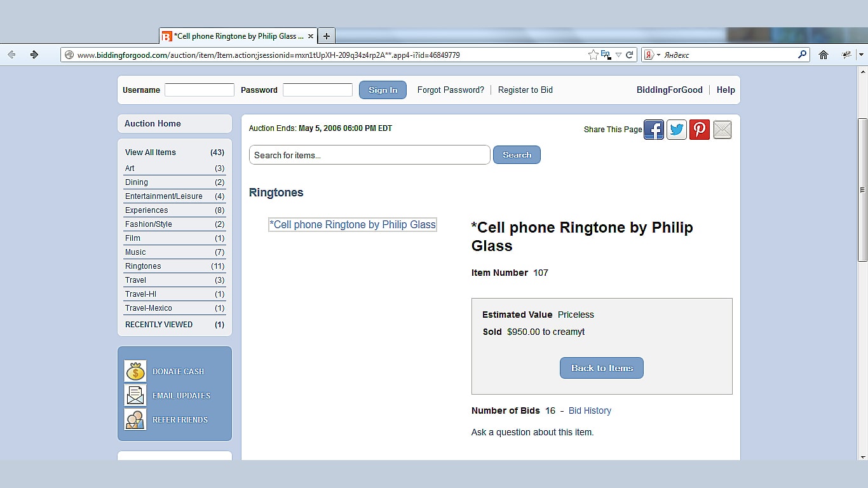Go forward with the browser forward arrow
Viewport: 868px width, 488px height.
coord(34,55)
